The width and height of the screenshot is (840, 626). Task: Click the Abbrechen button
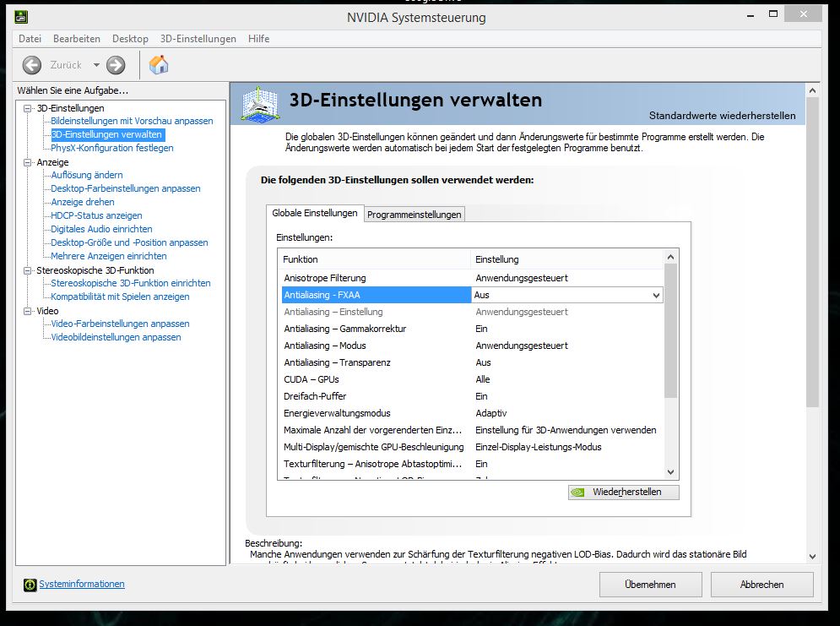[x=761, y=585]
